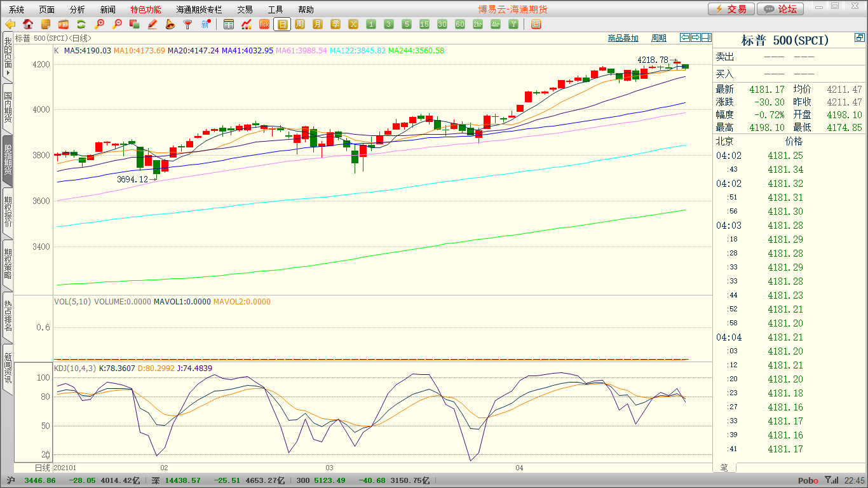Open 股指期货 side tab
This screenshot has height=488, width=868.
pos(8,160)
